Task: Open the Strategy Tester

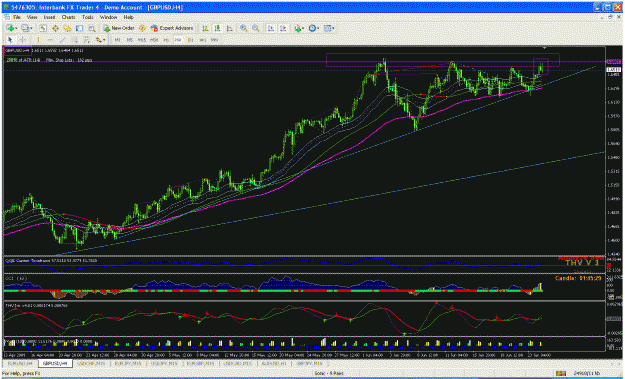Action: pyautogui.click(x=92, y=28)
